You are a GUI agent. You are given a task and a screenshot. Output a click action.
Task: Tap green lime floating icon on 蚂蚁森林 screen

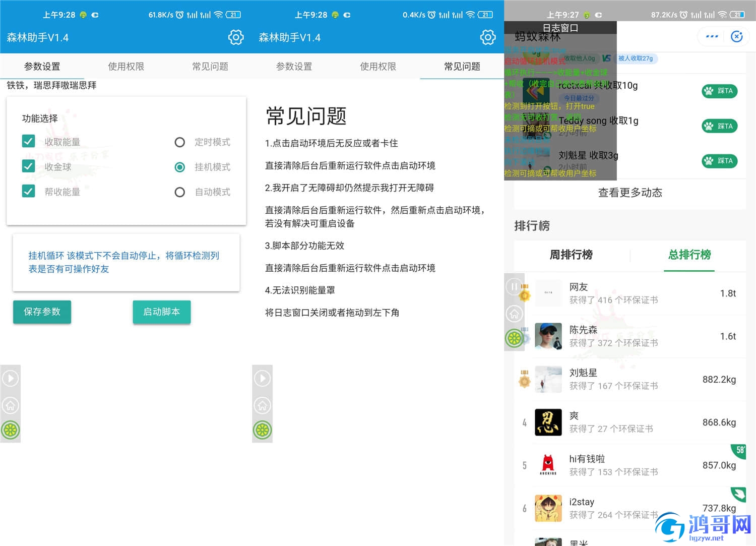coord(514,338)
